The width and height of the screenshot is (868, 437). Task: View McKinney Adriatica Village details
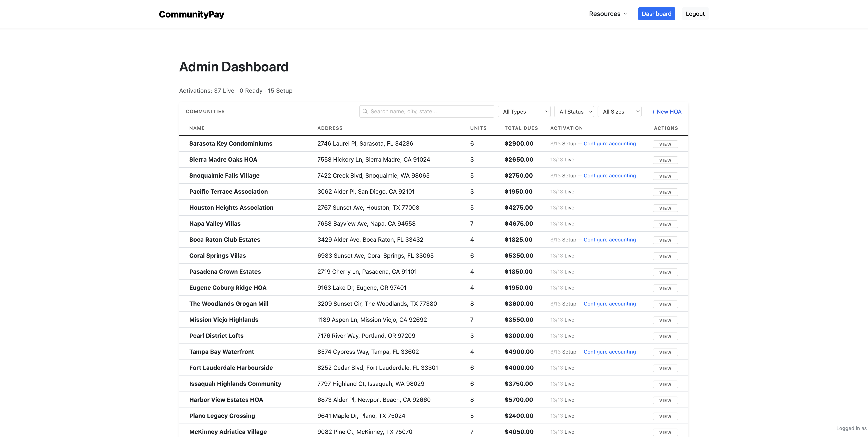coord(665,432)
